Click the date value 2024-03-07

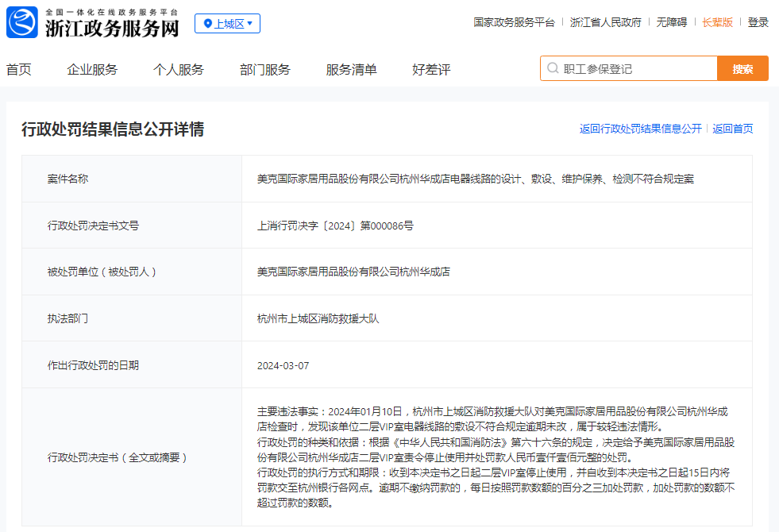pos(283,365)
